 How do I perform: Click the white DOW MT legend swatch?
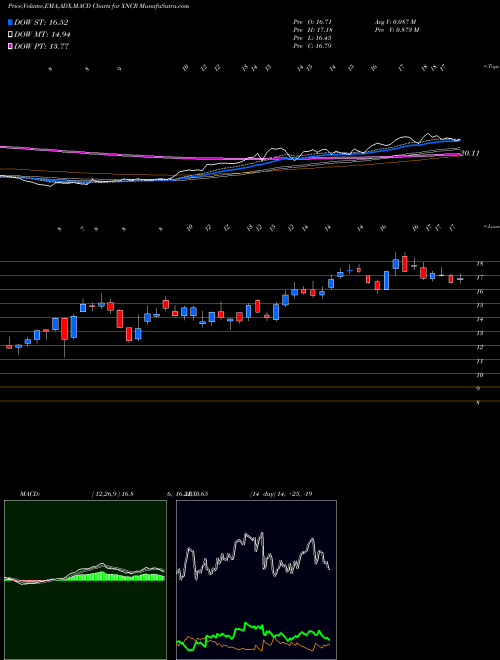(x=11, y=35)
